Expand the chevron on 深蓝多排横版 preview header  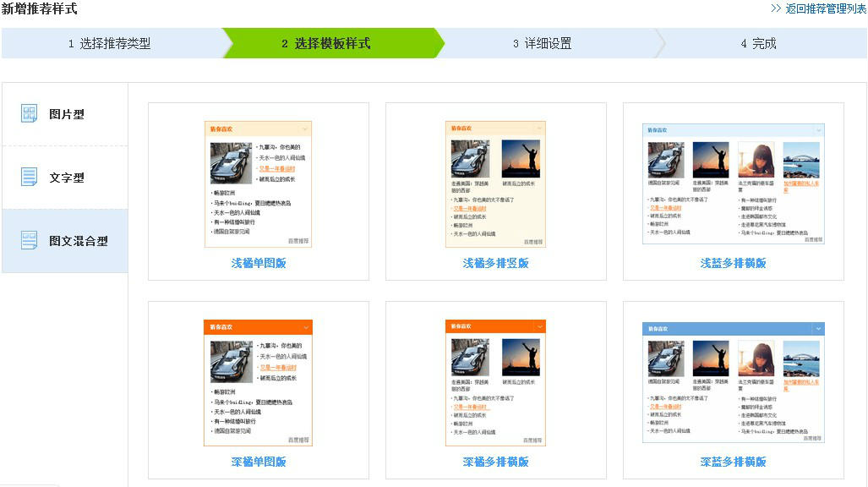(x=818, y=329)
